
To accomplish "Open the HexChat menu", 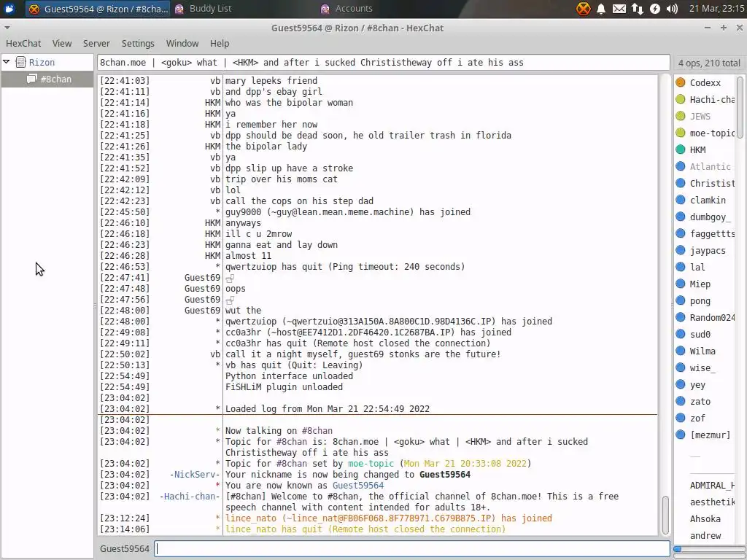I will click(23, 43).
